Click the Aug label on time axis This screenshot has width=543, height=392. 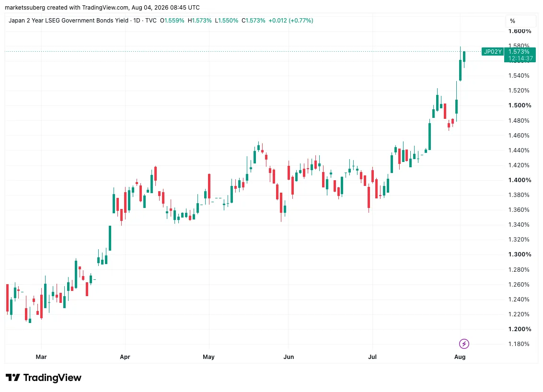(x=460, y=357)
